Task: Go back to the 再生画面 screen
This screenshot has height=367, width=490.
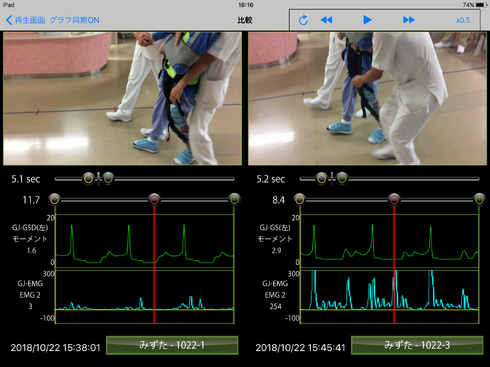Action: 25,20
